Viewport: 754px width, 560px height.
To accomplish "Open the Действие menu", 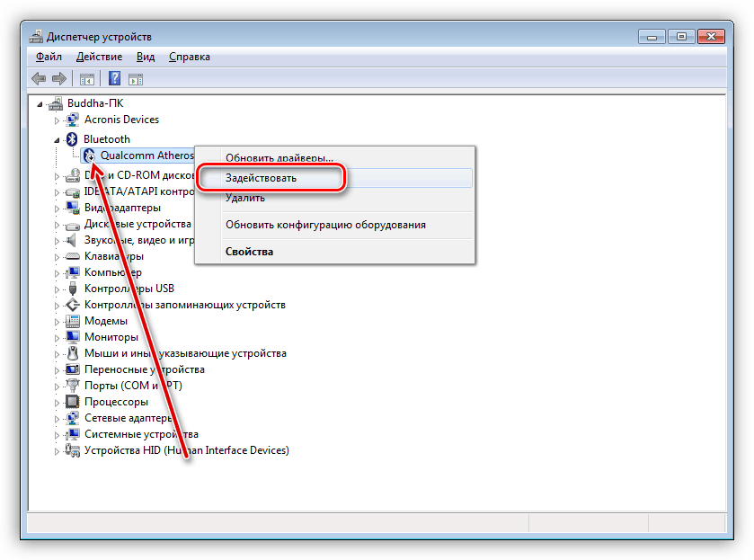I will [x=100, y=57].
